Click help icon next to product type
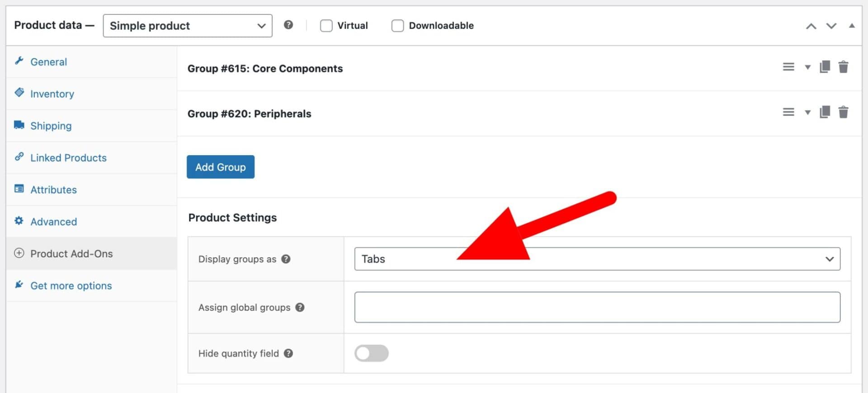The width and height of the screenshot is (868, 393). coord(288,25)
